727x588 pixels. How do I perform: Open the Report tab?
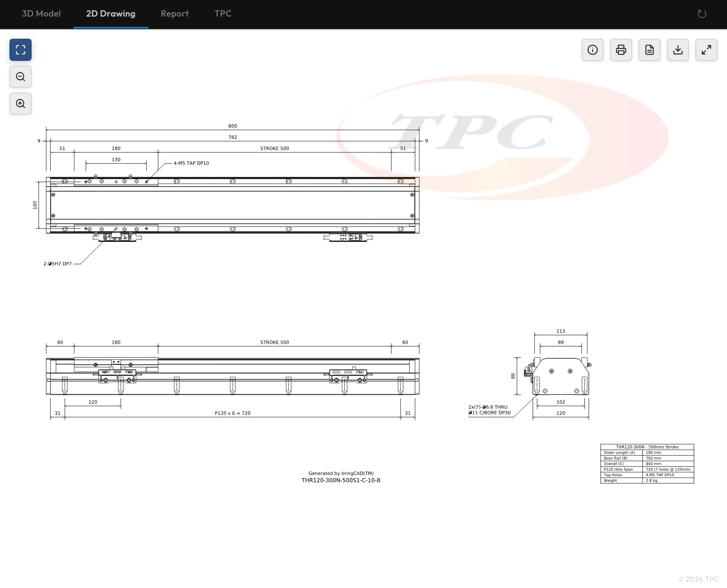(x=175, y=14)
